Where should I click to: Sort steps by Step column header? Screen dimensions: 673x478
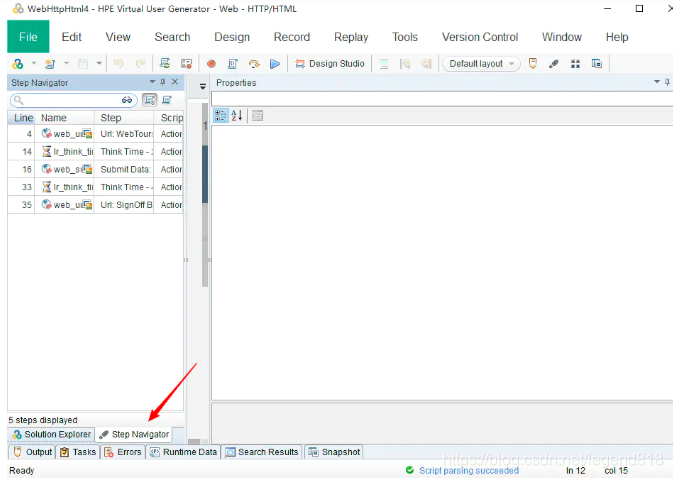(x=124, y=118)
